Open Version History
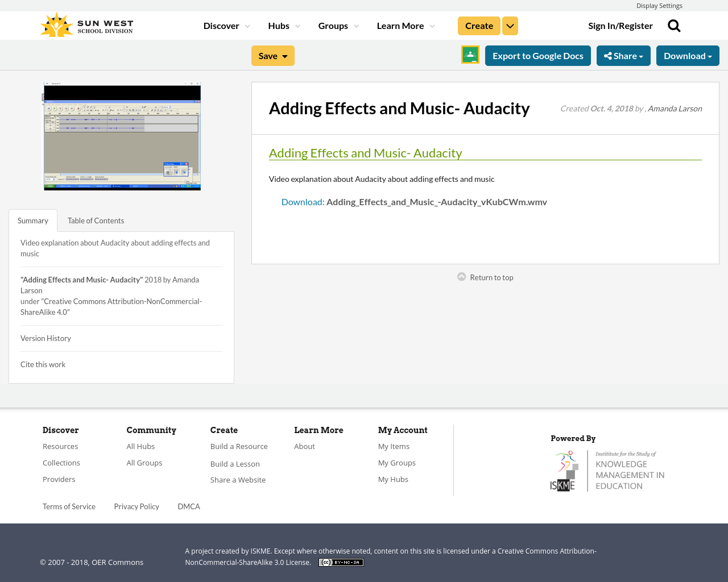The width and height of the screenshot is (728, 582). click(45, 338)
